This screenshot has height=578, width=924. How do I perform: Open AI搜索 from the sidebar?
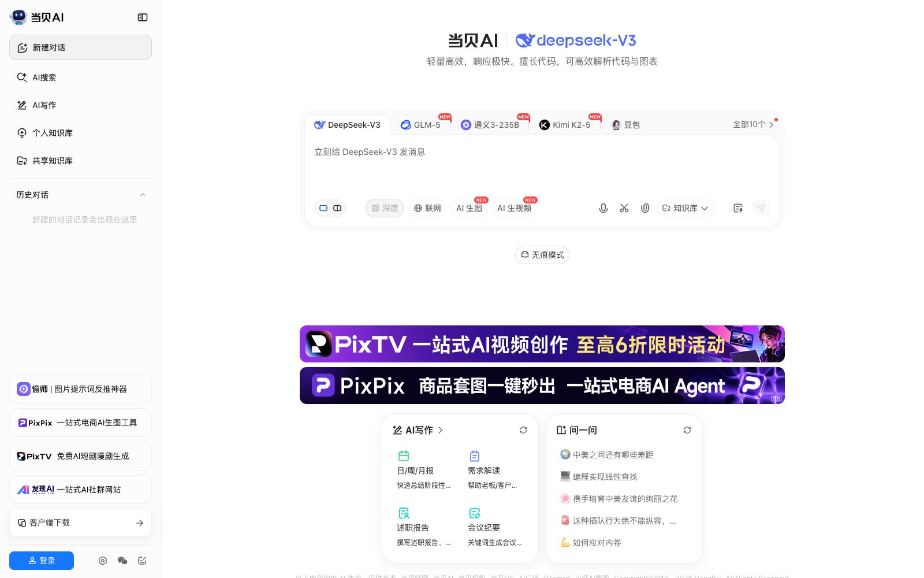pyautogui.click(x=80, y=77)
